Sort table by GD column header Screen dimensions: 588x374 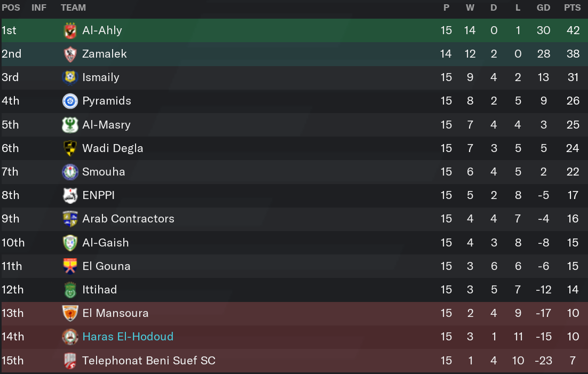click(543, 7)
